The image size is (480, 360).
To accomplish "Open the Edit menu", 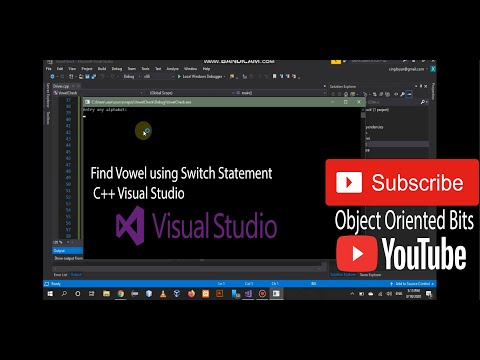I will 60,69.
